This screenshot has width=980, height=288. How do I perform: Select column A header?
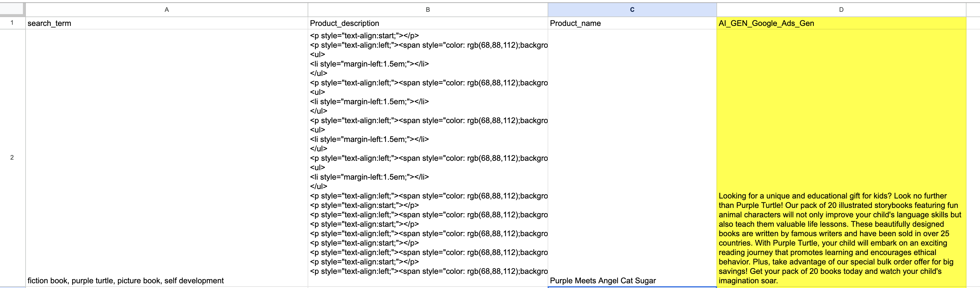click(167, 9)
